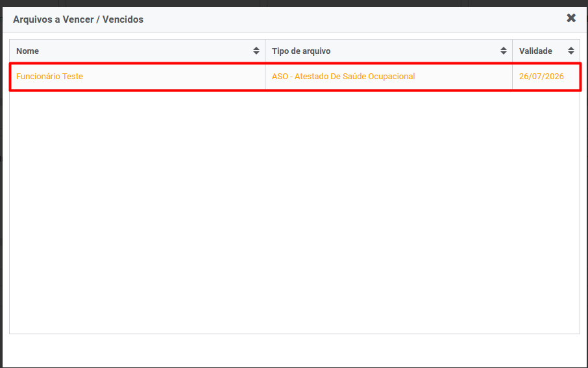The image size is (588, 368).
Task: Select ASO - Atestado De Saúde Ocupacional entry
Action: coord(343,77)
